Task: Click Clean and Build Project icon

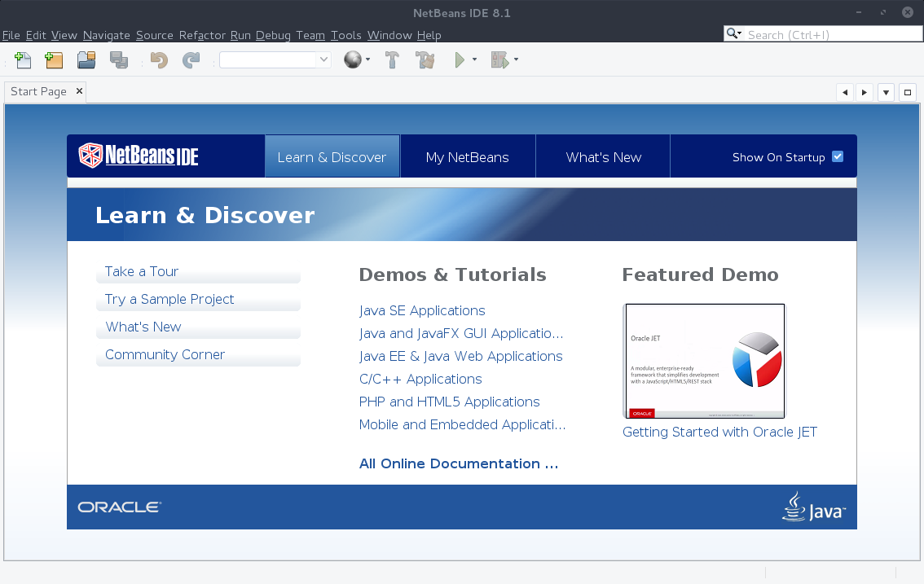Action: point(425,59)
